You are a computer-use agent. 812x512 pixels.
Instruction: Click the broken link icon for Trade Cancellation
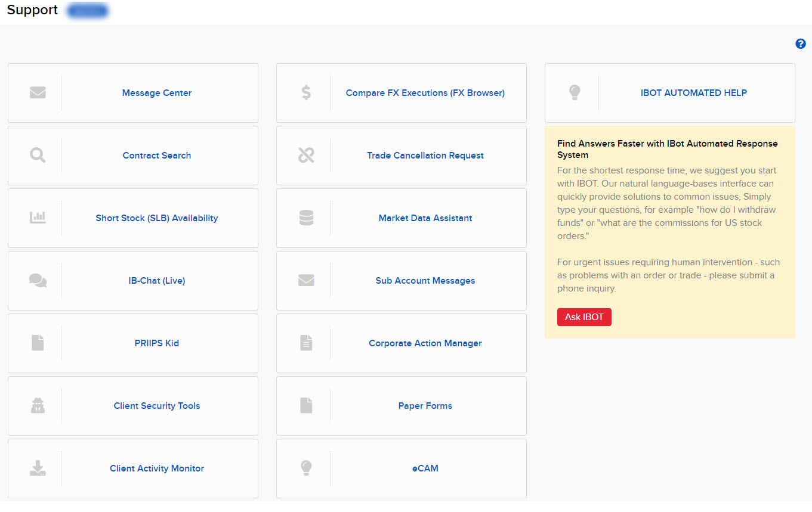tap(306, 155)
